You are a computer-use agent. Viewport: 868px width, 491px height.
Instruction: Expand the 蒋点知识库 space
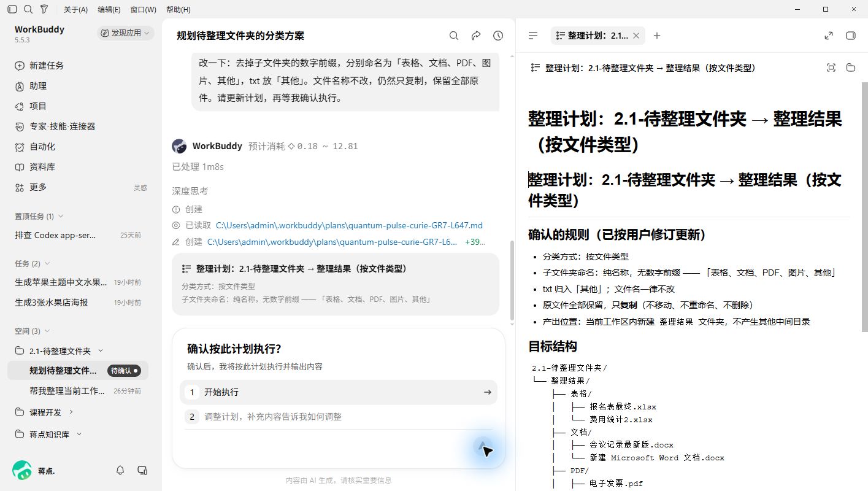click(x=79, y=434)
